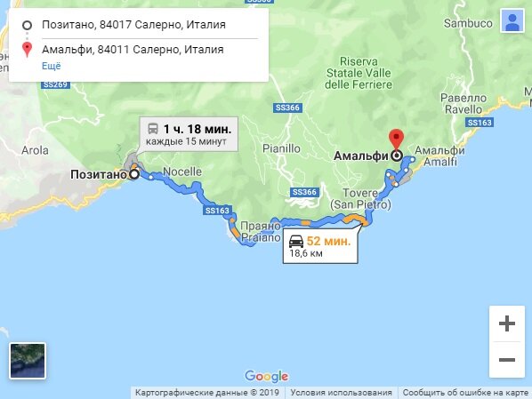Viewport: 532px width, 399px height.
Task: Click the Праяно Praiano town label
Action: pos(261,232)
